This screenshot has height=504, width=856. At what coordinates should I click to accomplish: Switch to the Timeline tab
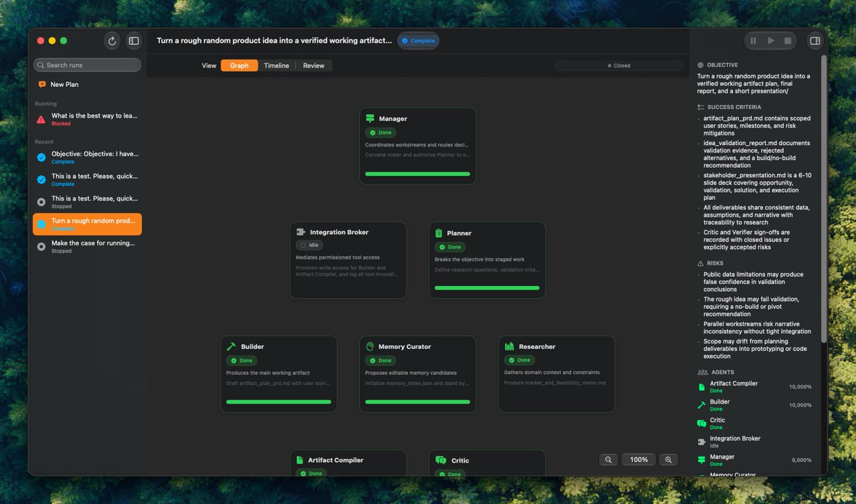coord(276,66)
